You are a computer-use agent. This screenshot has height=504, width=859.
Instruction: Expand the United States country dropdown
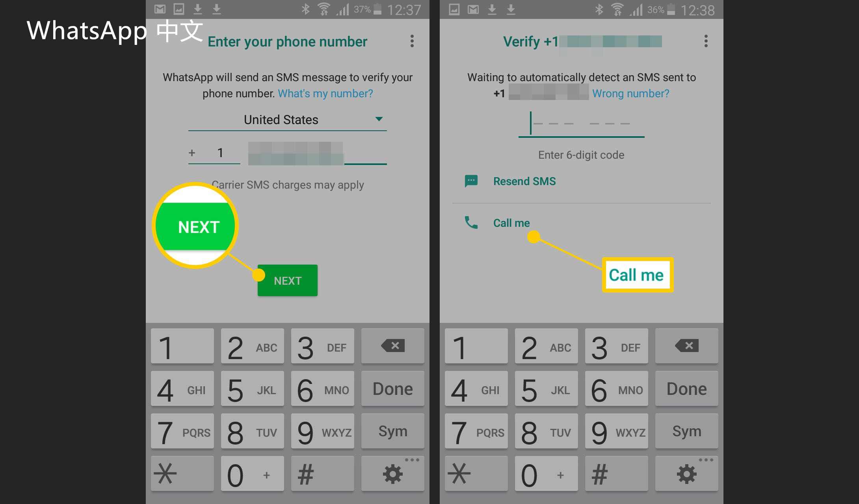coord(288,119)
